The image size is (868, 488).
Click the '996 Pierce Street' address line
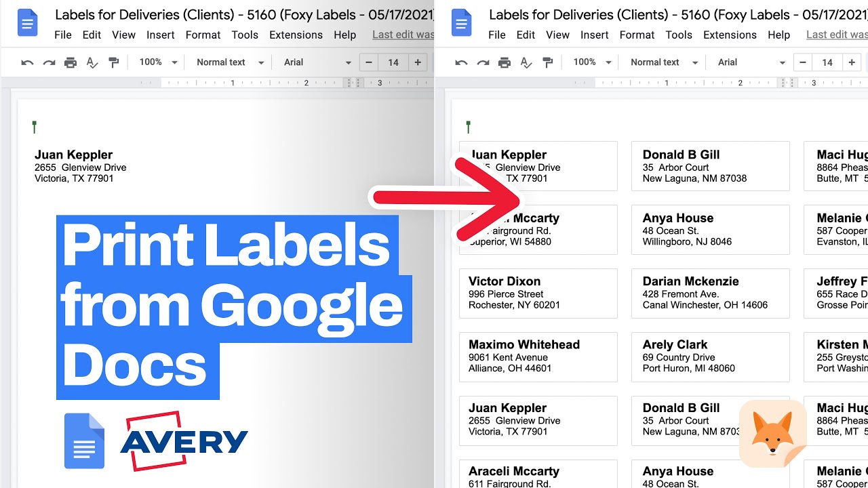pyautogui.click(x=506, y=294)
